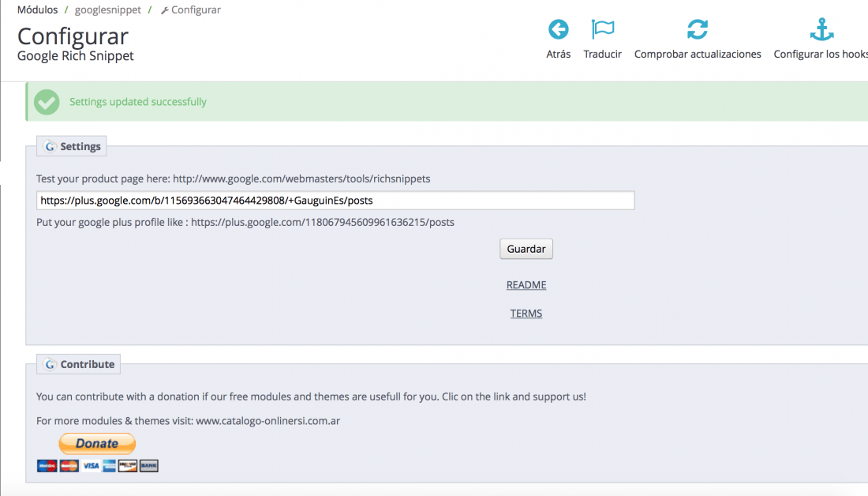
Task: Click the PayPal Donate button
Action: 97,443
